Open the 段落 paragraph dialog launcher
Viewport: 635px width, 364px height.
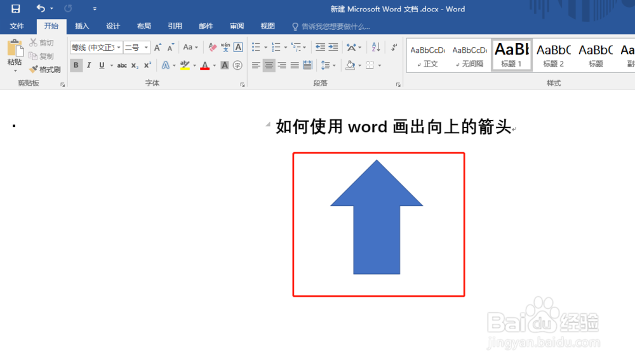(x=398, y=84)
